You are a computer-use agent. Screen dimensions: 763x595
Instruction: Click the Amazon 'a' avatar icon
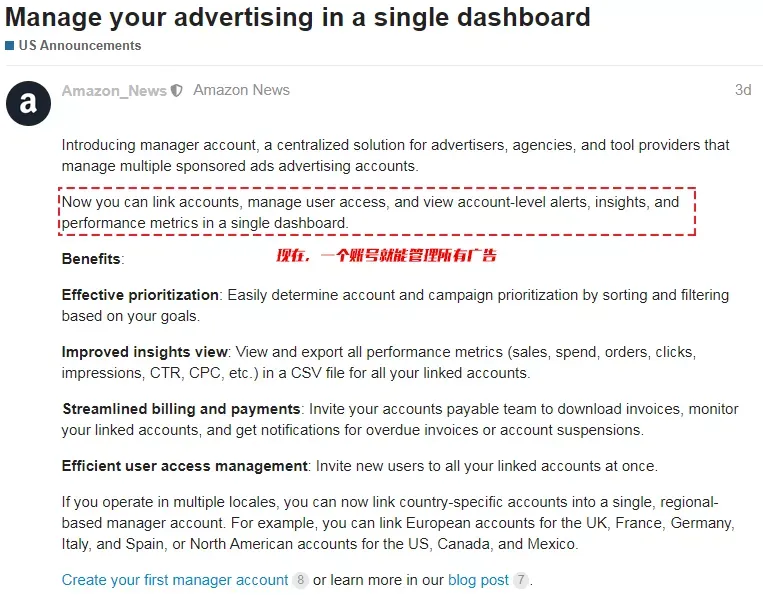[x=28, y=103]
